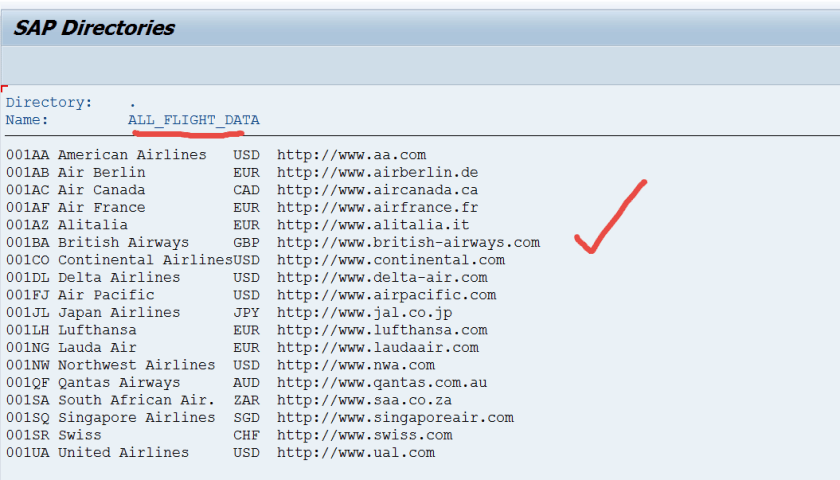840x480 pixels.
Task: Select the Continental Airlines row name
Action: click(145, 260)
